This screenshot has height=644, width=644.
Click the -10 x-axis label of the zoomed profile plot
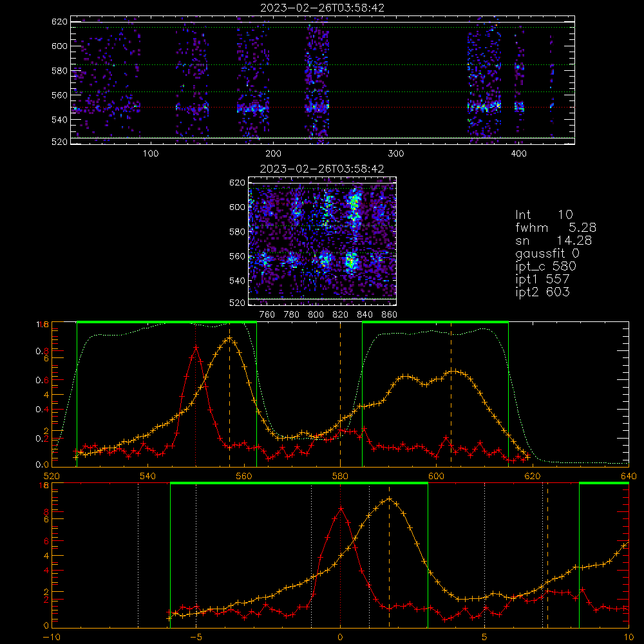[x=52, y=638]
